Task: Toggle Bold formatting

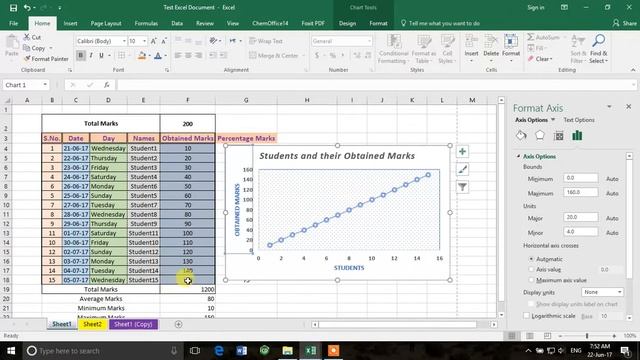Action: (x=80, y=55)
